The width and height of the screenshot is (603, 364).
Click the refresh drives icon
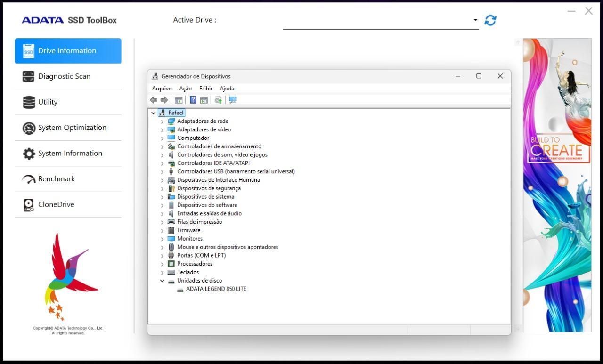[x=490, y=20]
